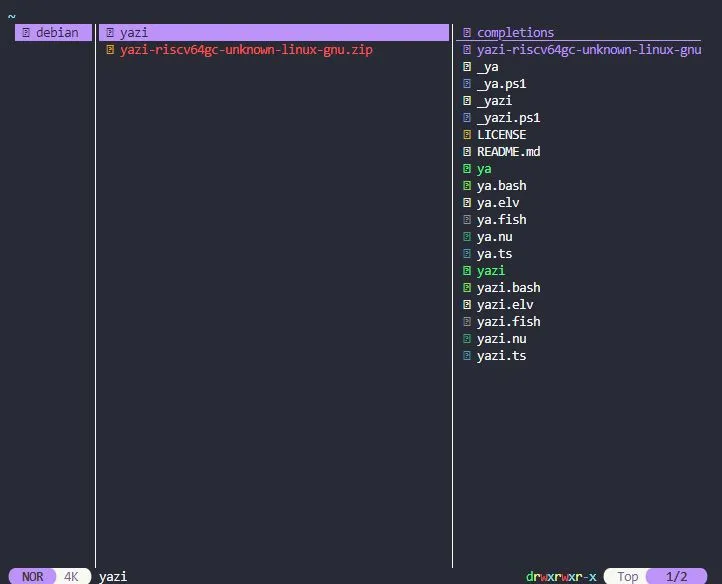Click the green icon beside ya executable
The image size is (722, 584).
pyautogui.click(x=466, y=169)
